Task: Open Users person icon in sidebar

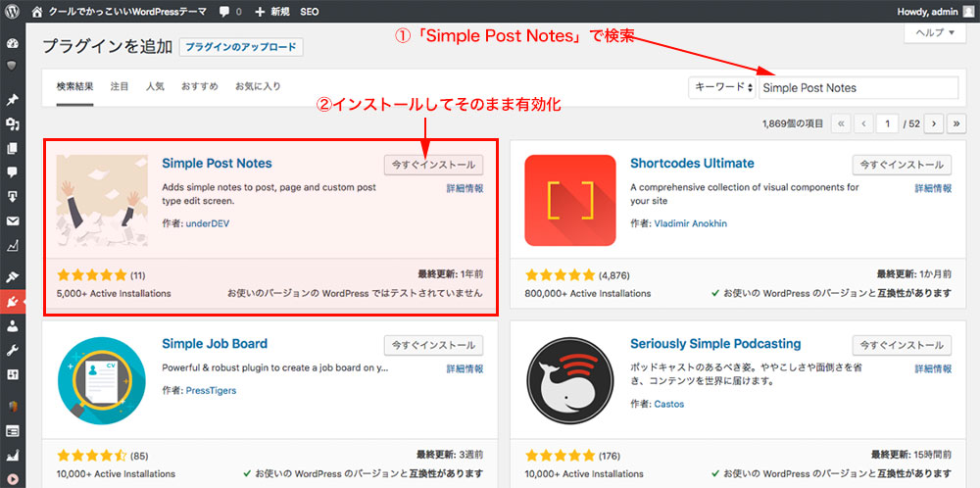Action: (x=12, y=326)
